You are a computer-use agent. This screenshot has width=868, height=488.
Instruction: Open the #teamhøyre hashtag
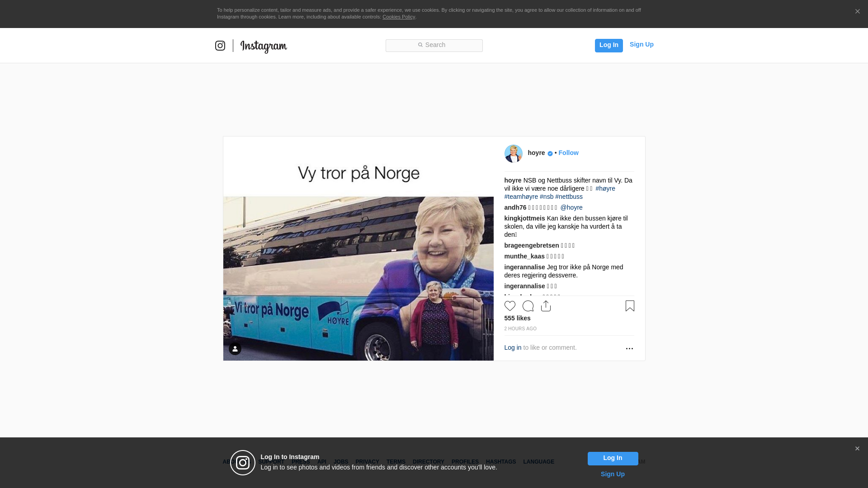tap(521, 197)
